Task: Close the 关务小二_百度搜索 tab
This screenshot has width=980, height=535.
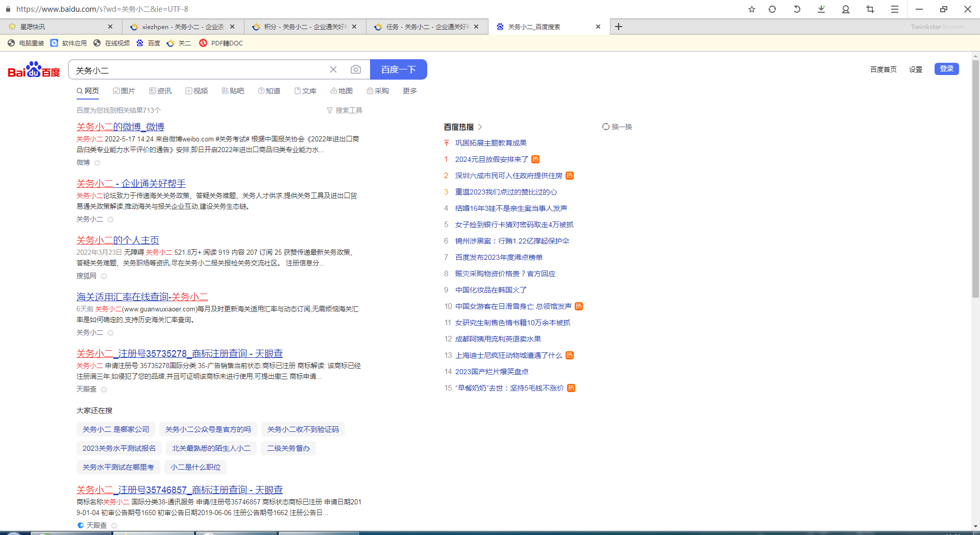Action: point(598,27)
